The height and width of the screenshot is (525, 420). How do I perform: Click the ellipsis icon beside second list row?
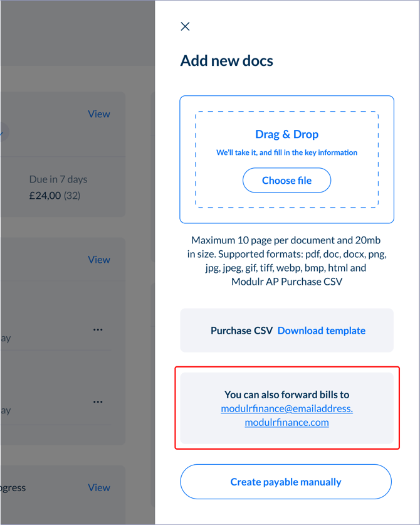(98, 401)
